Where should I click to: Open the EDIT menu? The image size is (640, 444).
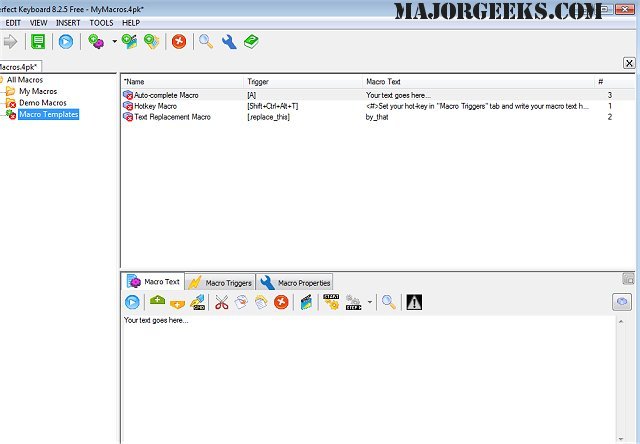pos(13,23)
